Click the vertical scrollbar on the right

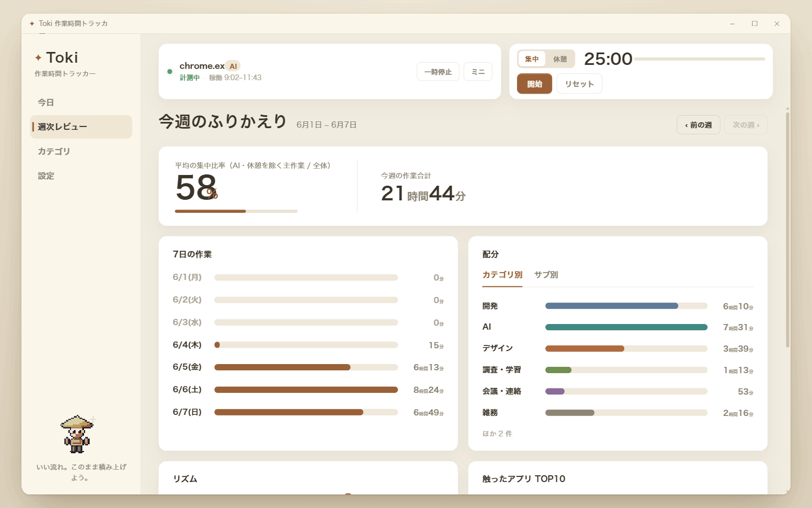pyautogui.click(x=788, y=230)
